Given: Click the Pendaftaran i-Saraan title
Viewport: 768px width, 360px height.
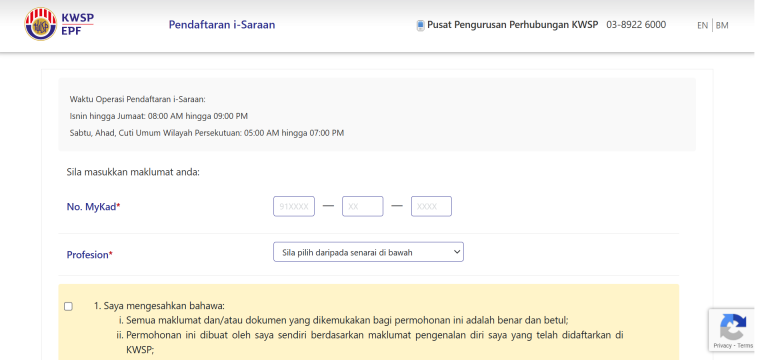Looking at the screenshot, I should coord(222,24).
